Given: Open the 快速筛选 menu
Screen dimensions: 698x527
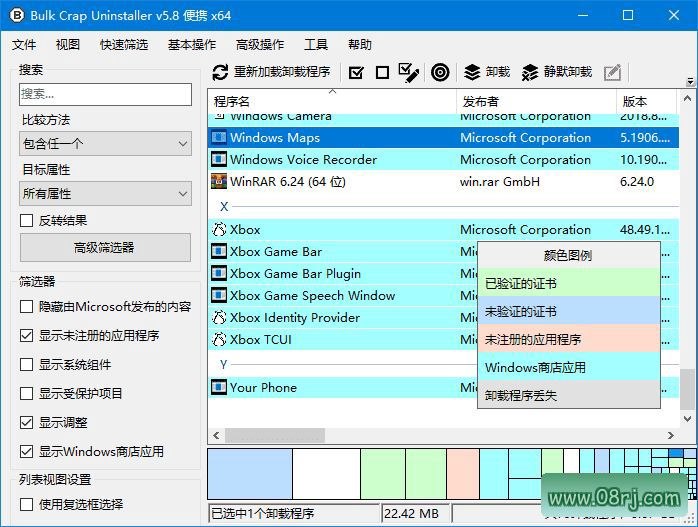Looking at the screenshot, I should point(124,45).
